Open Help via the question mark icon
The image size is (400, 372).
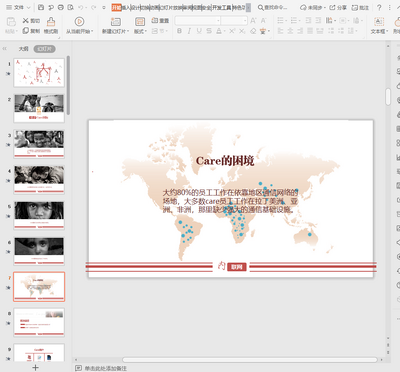[379, 7]
